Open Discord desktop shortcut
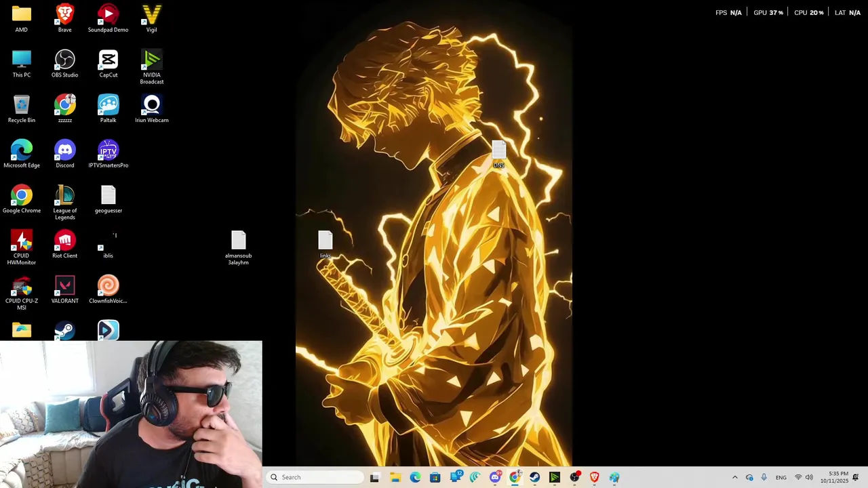The height and width of the screenshot is (488, 868). 65,155
